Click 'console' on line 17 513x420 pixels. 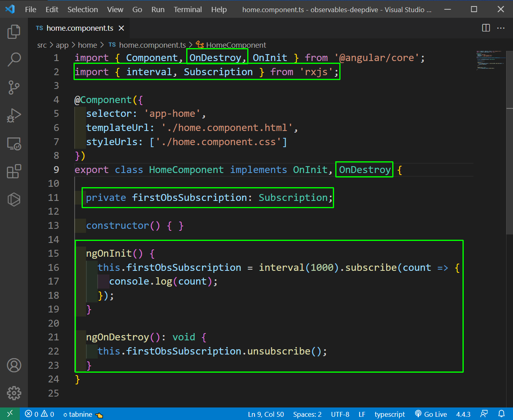click(x=129, y=281)
